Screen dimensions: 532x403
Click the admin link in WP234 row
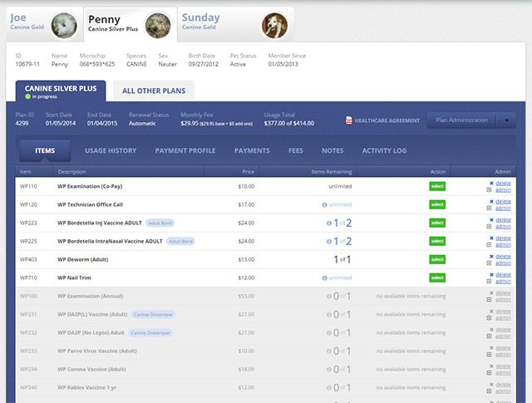pyautogui.click(x=503, y=373)
